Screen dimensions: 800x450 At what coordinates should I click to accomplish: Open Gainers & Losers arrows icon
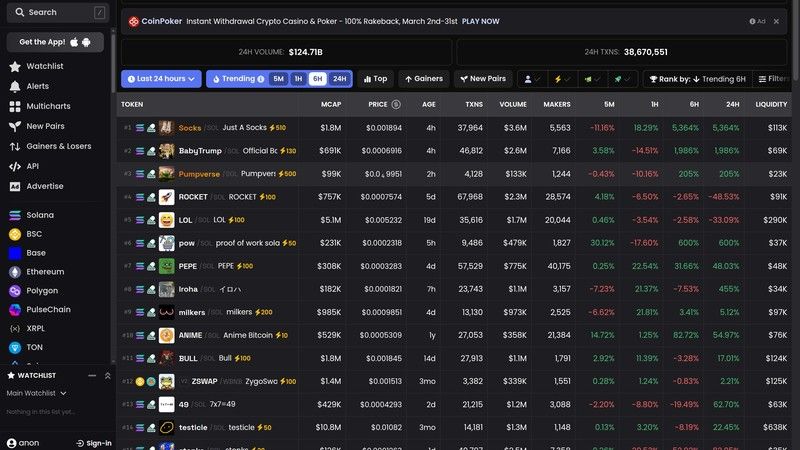[x=15, y=146]
